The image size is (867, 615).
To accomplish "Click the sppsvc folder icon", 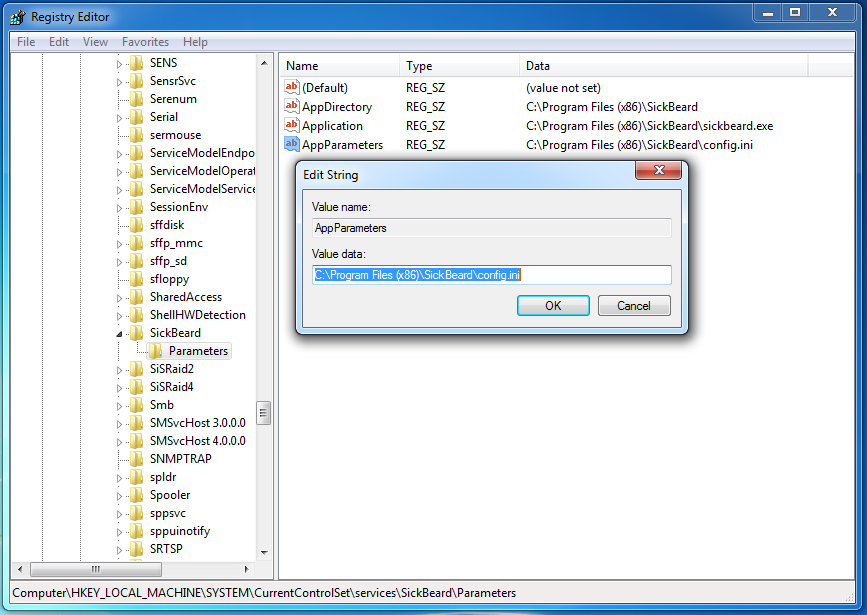I will pos(137,513).
